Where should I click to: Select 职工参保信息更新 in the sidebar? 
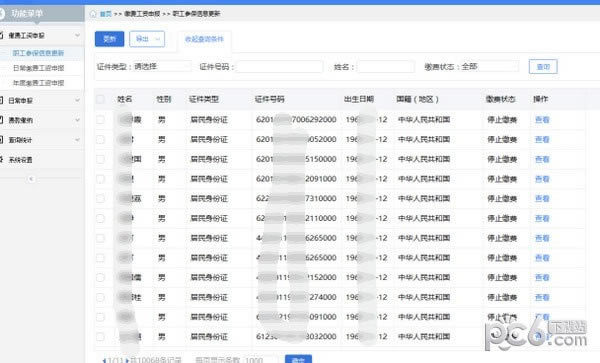[x=38, y=53]
